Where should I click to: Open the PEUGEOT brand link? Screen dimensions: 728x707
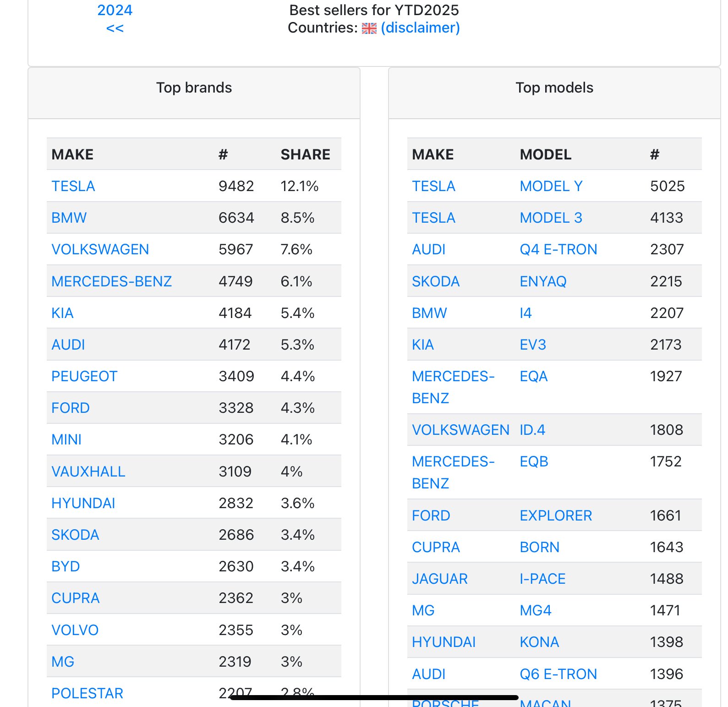click(84, 376)
